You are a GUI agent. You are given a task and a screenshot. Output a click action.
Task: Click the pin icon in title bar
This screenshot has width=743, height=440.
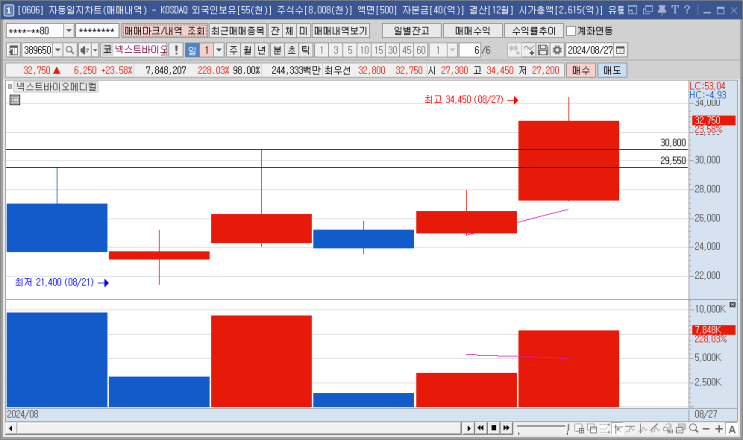click(x=661, y=9)
